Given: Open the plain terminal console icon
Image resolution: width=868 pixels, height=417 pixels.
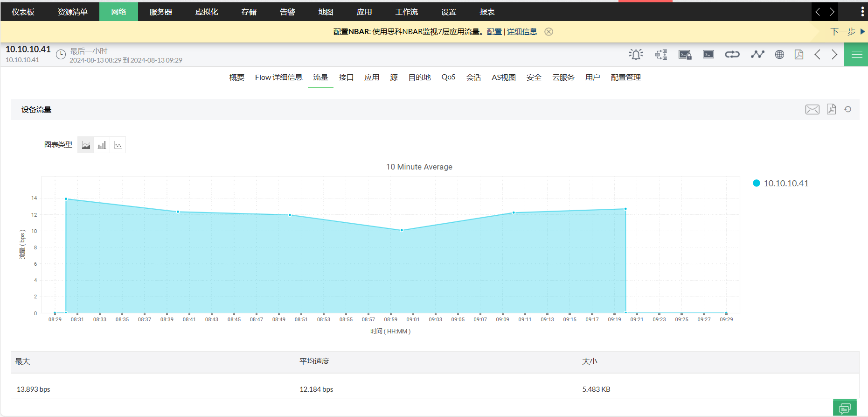Looking at the screenshot, I should 708,55.
